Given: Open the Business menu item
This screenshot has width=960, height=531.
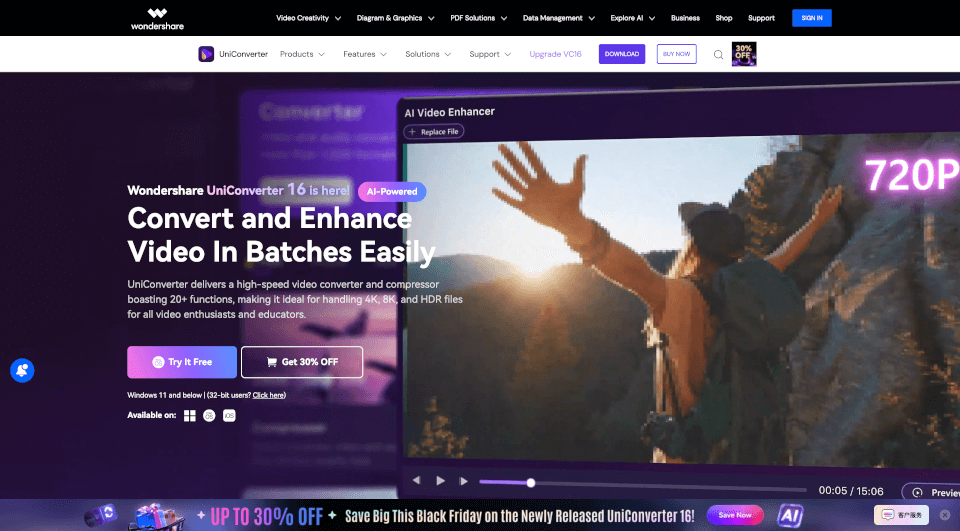Looking at the screenshot, I should click(x=685, y=18).
